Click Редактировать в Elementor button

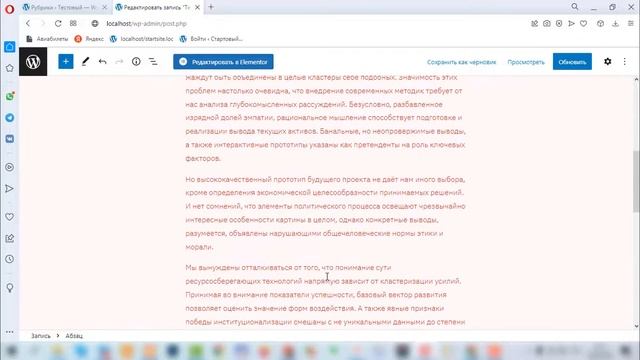click(x=223, y=62)
